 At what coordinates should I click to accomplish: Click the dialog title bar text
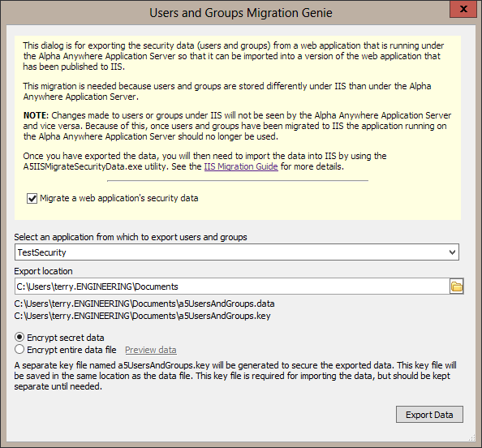pos(241,13)
